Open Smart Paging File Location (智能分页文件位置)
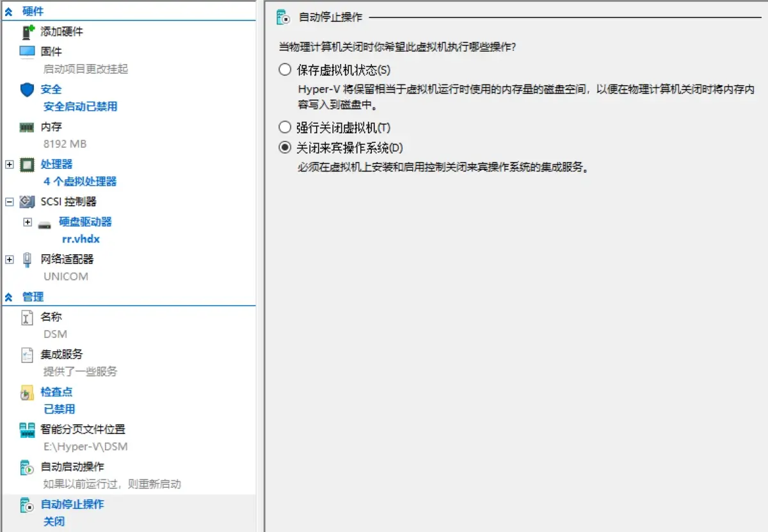768x532 pixels. (x=83, y=430)
